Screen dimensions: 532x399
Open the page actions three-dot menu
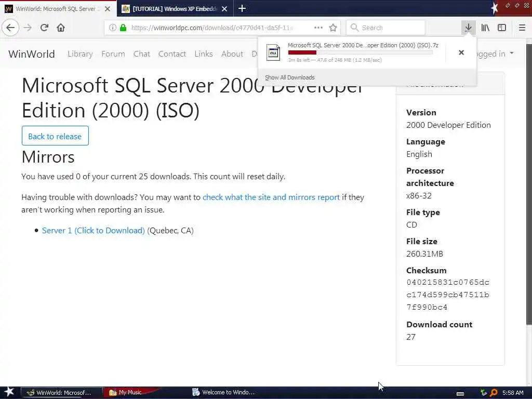[x=318, y=28]
